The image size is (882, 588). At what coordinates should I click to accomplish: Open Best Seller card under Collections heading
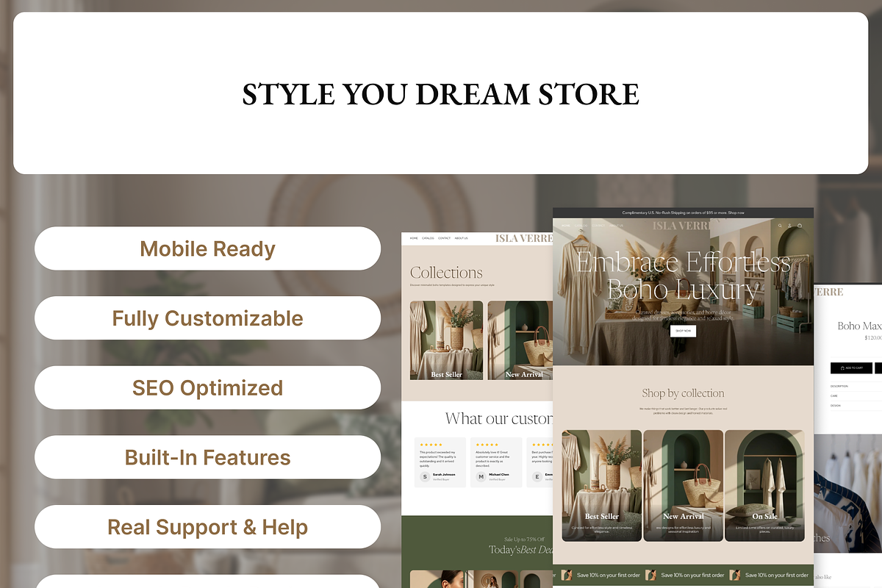(446, 340)
